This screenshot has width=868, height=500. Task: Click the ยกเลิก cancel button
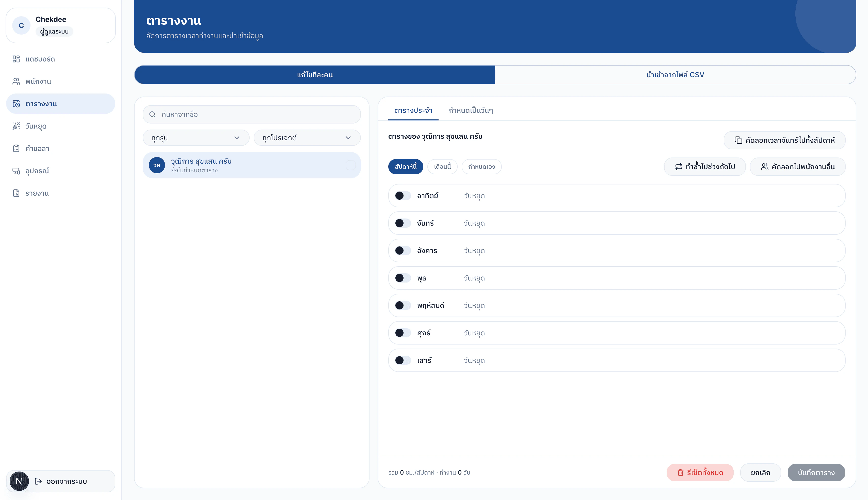point(761,473)
